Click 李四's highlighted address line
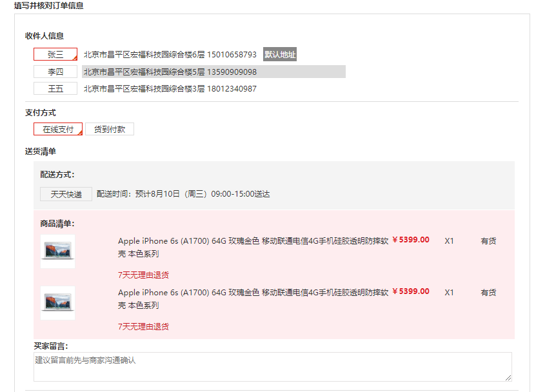 (213, 72)
